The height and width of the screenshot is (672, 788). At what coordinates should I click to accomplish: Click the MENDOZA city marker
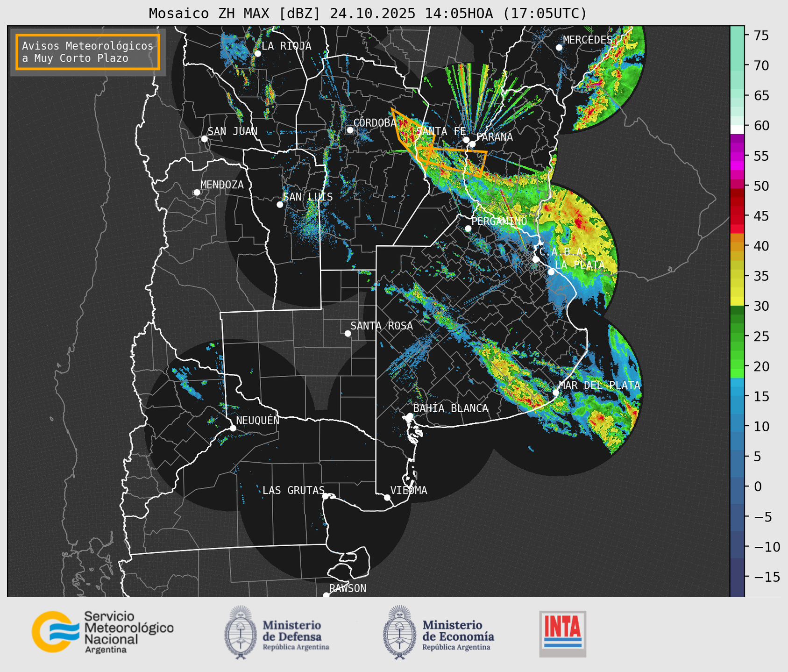point(197,192)
